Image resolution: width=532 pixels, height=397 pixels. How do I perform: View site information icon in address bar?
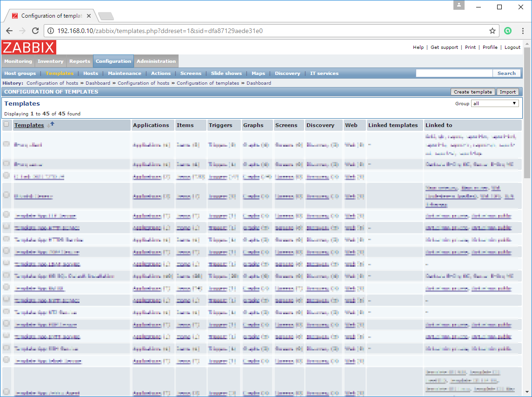click(51, 31)
